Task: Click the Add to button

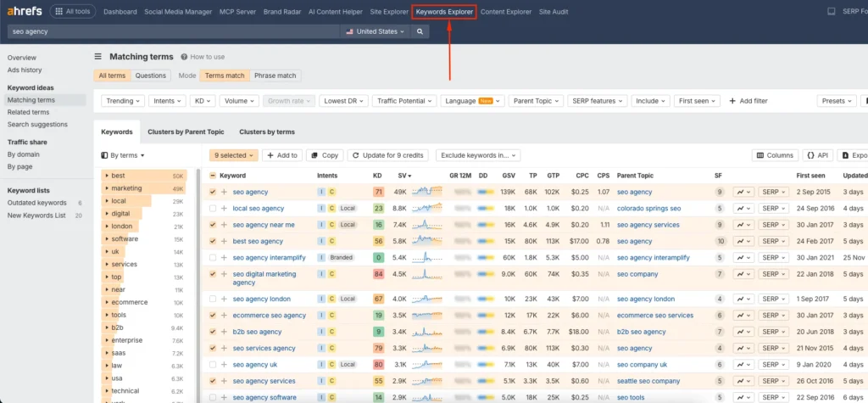Action: coord(282,155)
